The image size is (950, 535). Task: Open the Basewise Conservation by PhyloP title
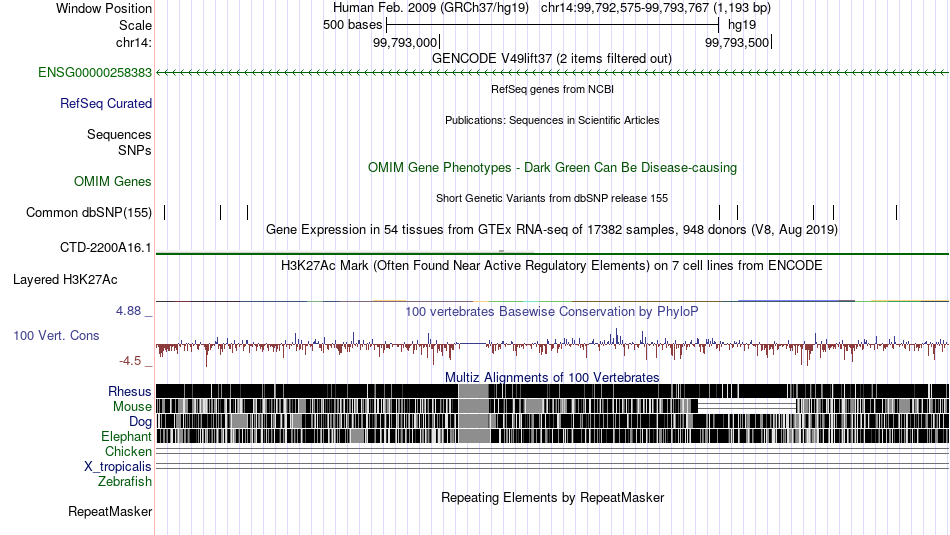pos(552,311)
